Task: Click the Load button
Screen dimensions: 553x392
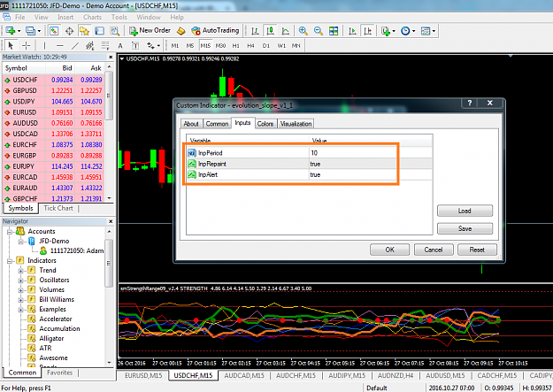Action: pos(465,211)
